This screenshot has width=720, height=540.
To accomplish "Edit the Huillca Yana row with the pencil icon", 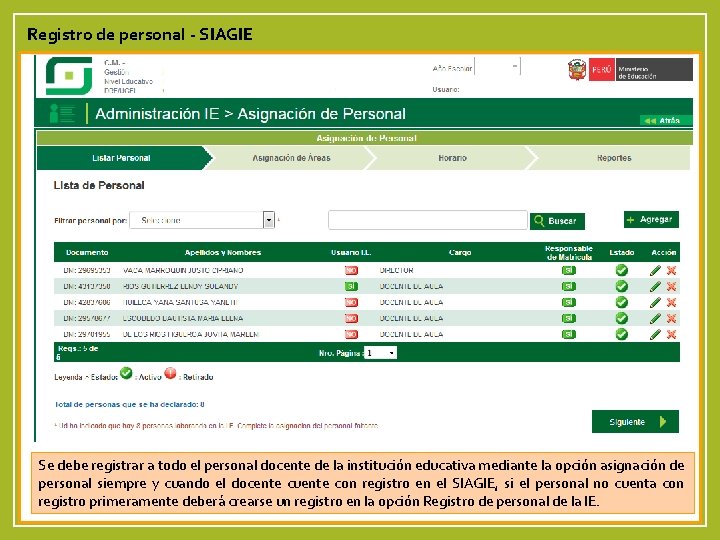I will click(655, 303).
